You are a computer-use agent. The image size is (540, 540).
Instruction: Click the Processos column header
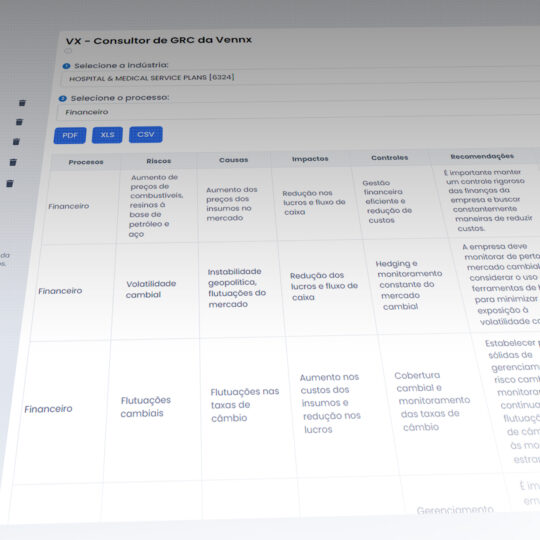(x=86, y=162)
